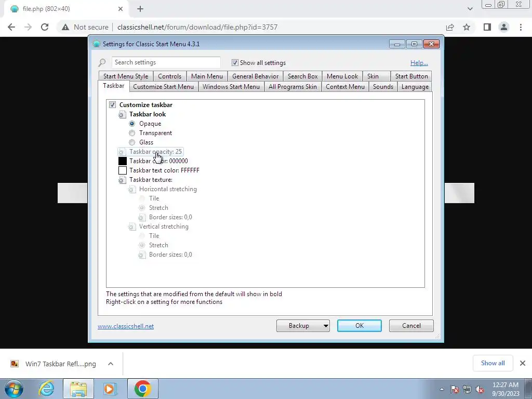Click the gear icon beside Taskbar texture

[122, 180]
